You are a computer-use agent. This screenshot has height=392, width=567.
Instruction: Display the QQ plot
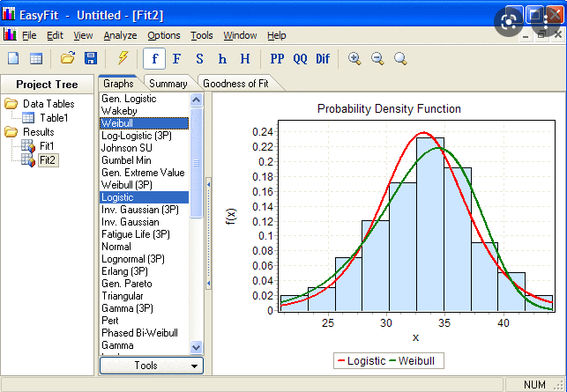click(300, 58)
